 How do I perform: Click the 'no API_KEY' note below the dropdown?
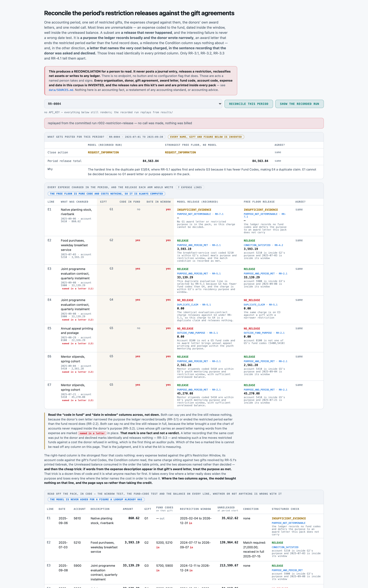click(x=108, y=112)
